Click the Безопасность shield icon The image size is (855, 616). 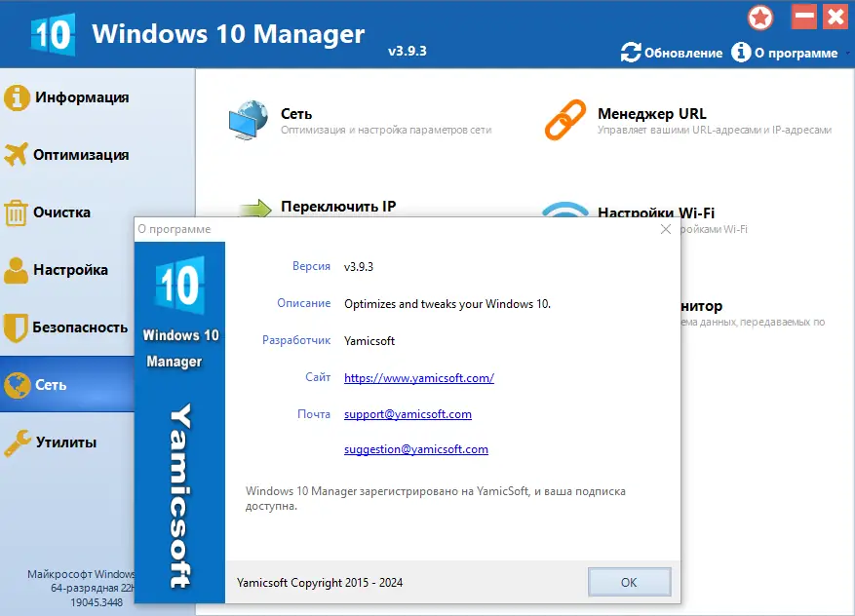16,327
